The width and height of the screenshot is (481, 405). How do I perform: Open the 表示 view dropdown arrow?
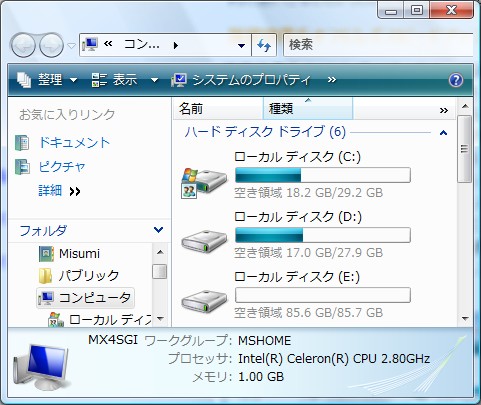click(154, 80)
